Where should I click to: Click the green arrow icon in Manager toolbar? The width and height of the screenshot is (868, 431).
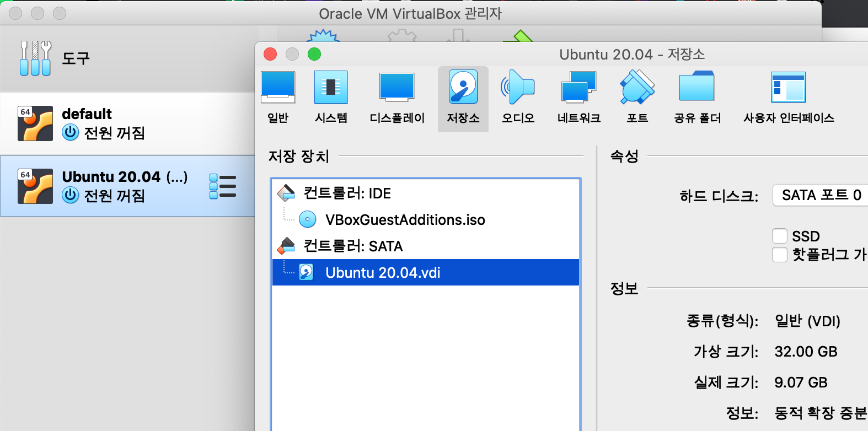point(519,36)
